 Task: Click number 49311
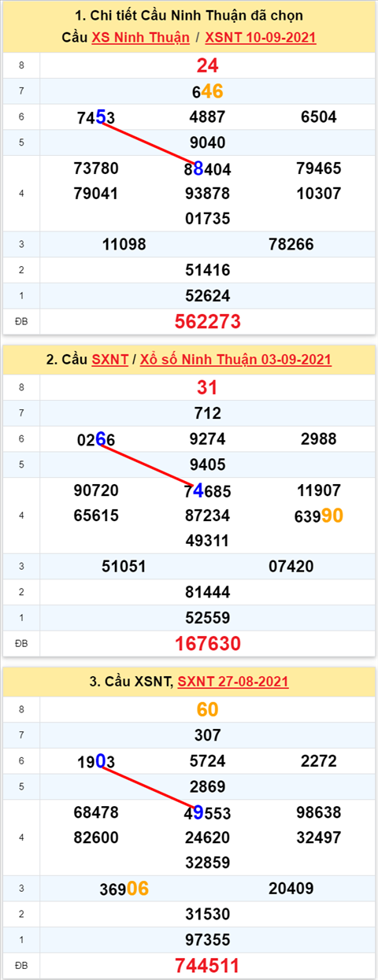(x=208, y=540)
